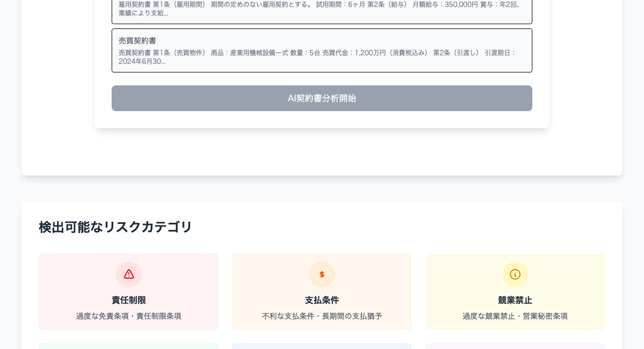Click the yellow non-compete category icon

click(515, 274)
